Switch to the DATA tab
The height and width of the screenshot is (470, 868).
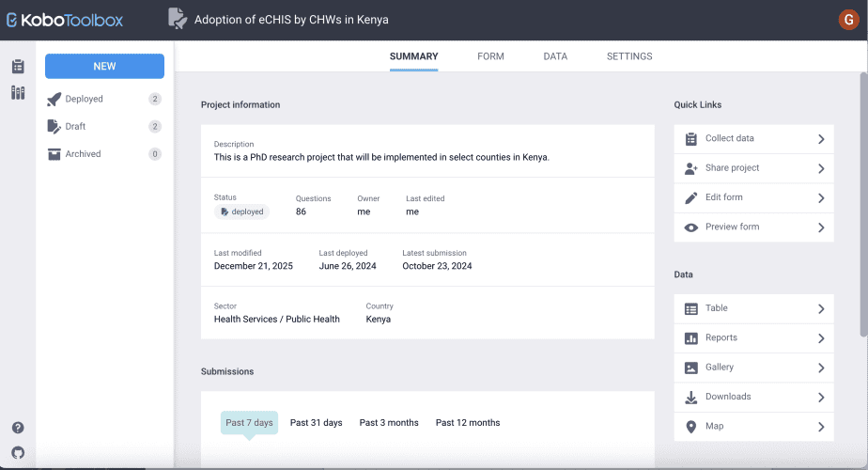coord(555,56)
